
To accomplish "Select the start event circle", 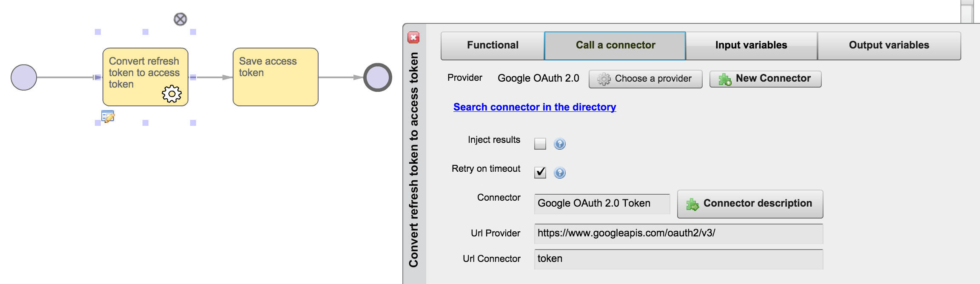I will coord(24,77).
